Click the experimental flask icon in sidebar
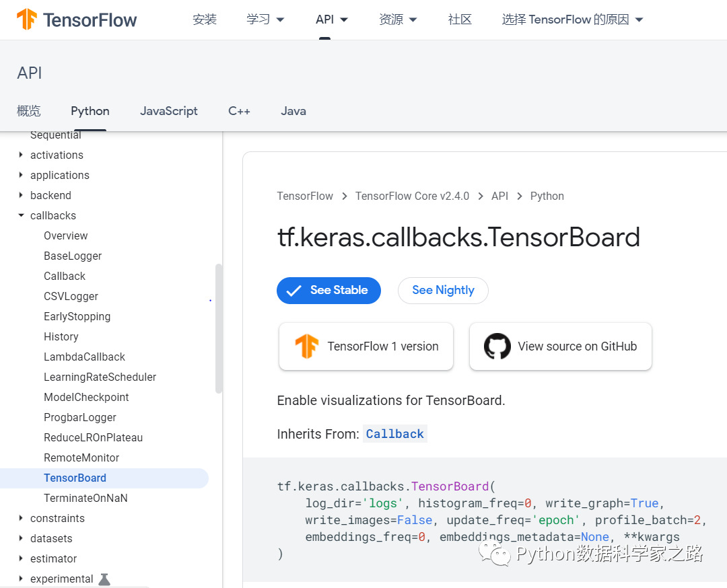Viewport: 727px width, 588px height. [105, 579]
